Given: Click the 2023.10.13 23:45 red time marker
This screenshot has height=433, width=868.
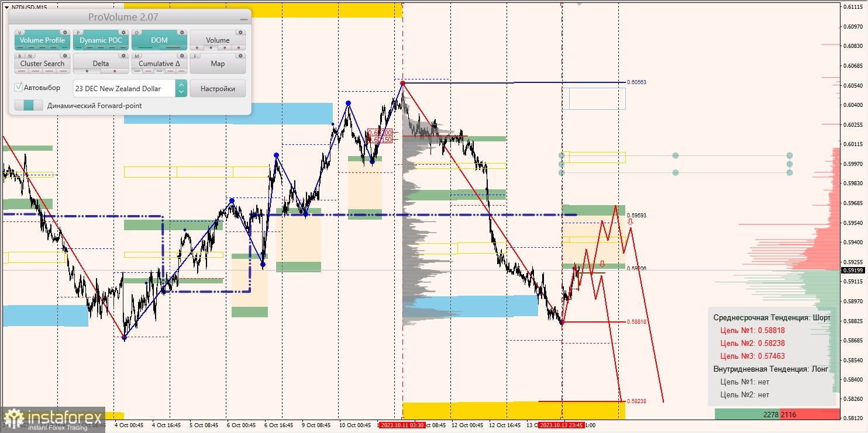Looking at the screenshot, I should [x=562, y=425].
